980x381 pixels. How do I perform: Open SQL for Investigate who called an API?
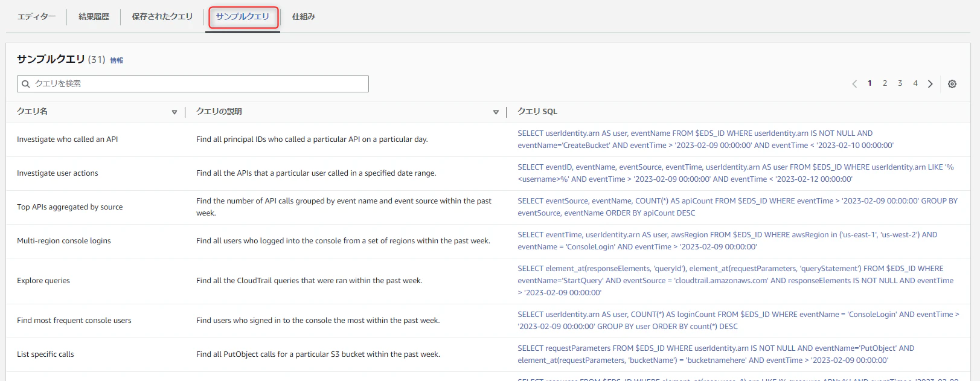(x=705, y=139)
